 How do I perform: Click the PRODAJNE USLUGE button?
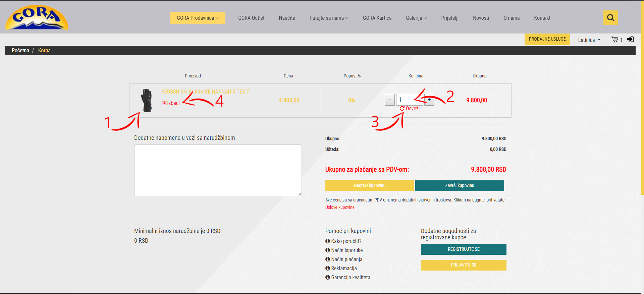pyautogui.click(x=547, y=39)
